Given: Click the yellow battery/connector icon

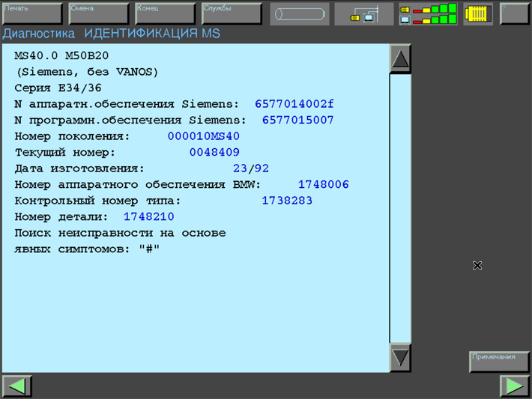Looking at the screenshot, I should 478,14.
